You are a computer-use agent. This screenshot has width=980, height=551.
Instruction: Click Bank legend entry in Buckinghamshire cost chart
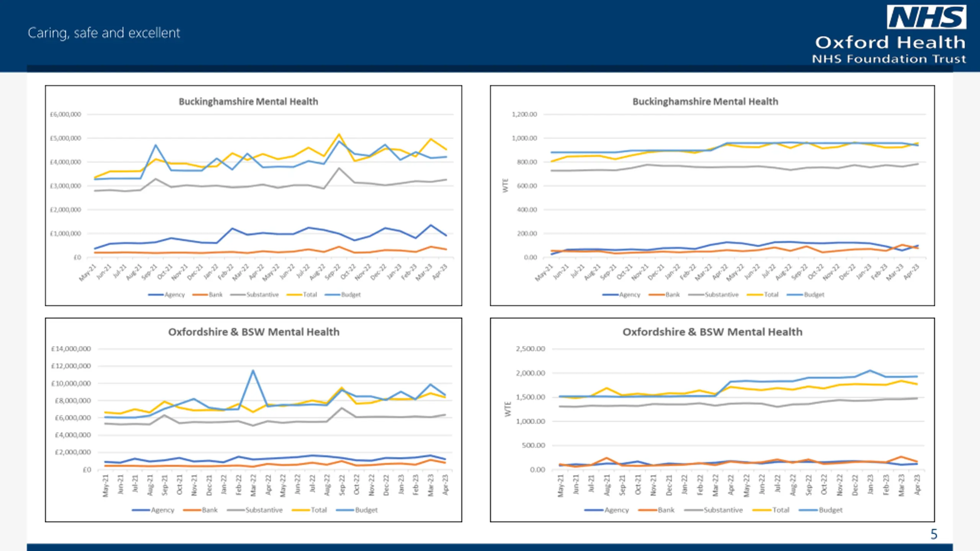207,294
